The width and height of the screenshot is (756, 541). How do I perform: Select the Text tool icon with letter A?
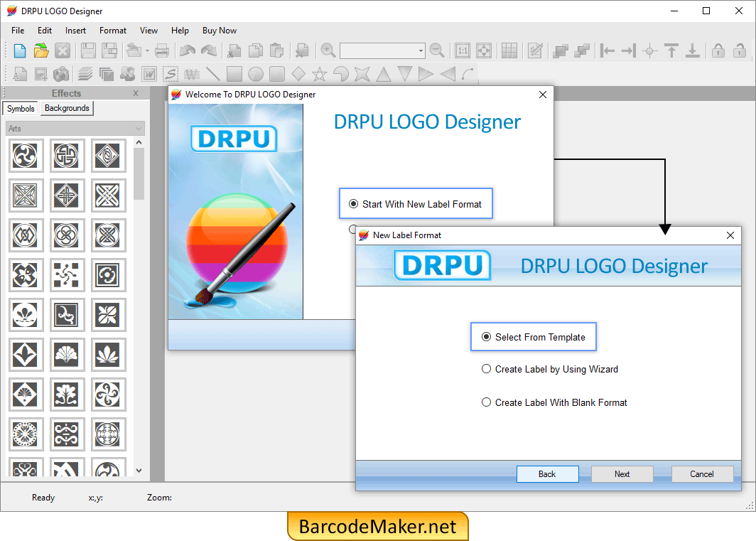tap(20, 74)
